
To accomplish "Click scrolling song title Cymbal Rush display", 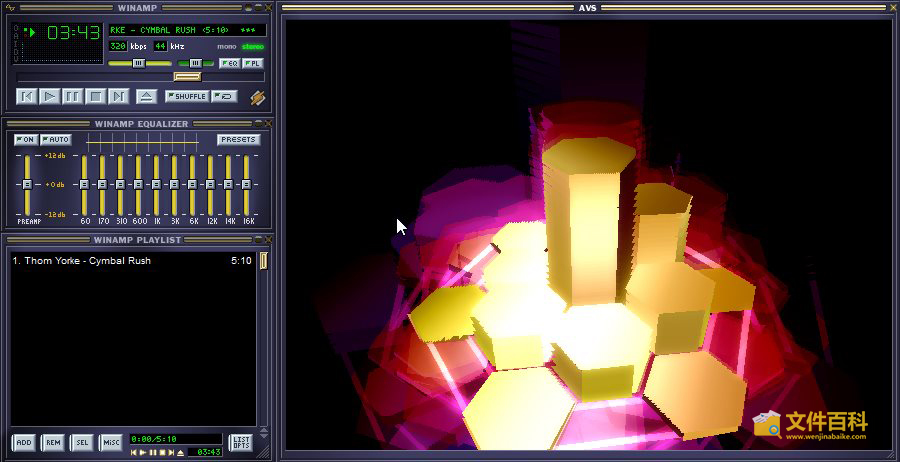I will [x=187, y=30].
